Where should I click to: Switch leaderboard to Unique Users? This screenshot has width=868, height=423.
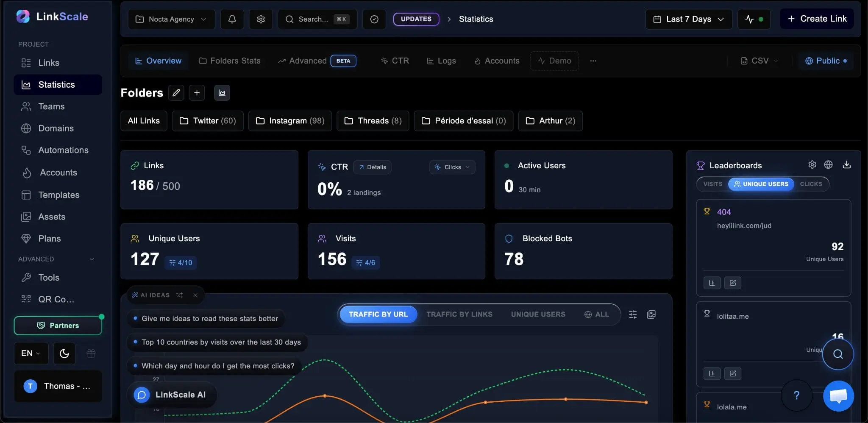coord(761,184)
